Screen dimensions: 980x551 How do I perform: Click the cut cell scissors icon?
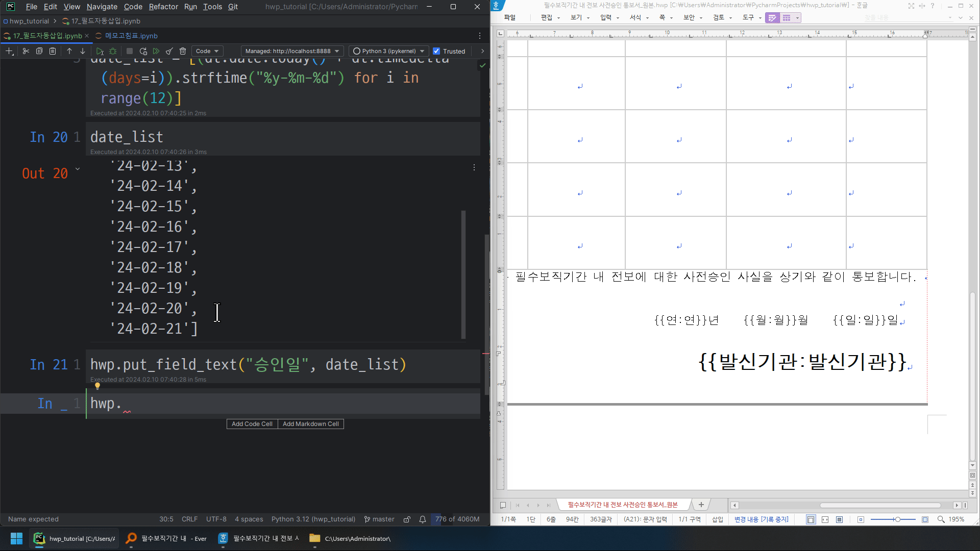(x=26, y=51)
